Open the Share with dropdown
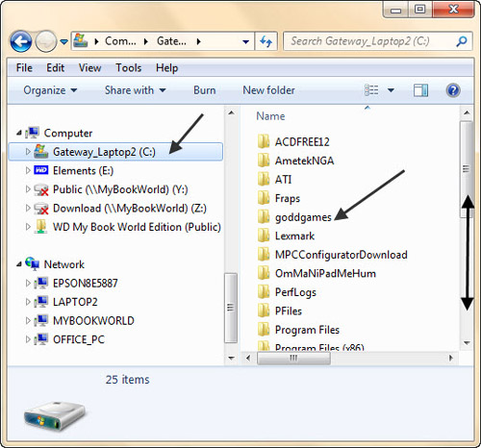 point(136,90)
